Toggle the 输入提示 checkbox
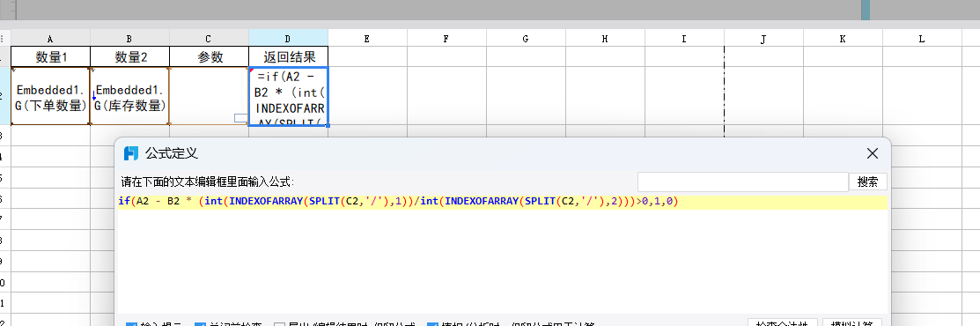The width and height of the screenshot is (980, 326). 131,324
